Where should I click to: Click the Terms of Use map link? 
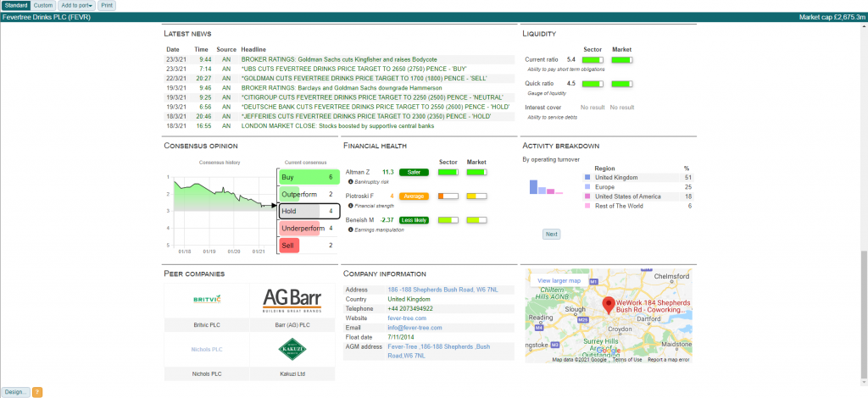[627, 360]
